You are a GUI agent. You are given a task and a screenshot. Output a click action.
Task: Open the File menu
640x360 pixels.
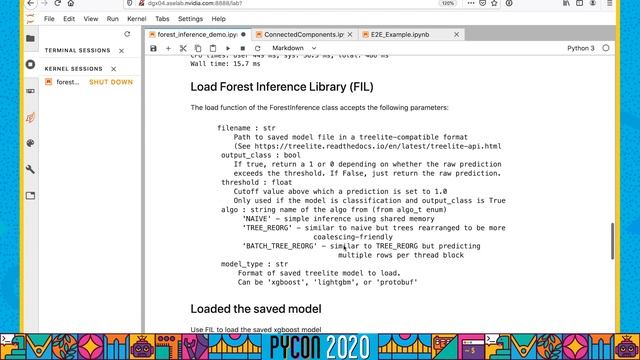(49, 19)
